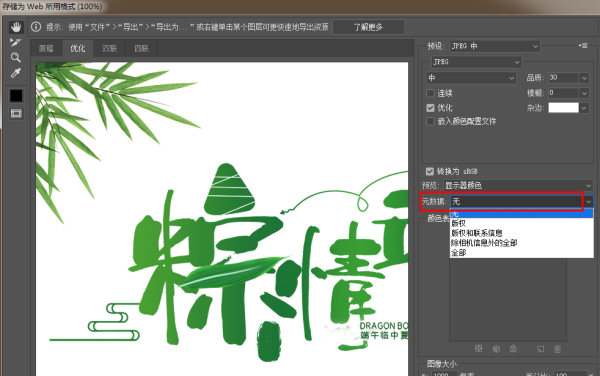Switch to the 原稿 tab
600x376 pixels.
pyautogui.click(x=46, y=49)
